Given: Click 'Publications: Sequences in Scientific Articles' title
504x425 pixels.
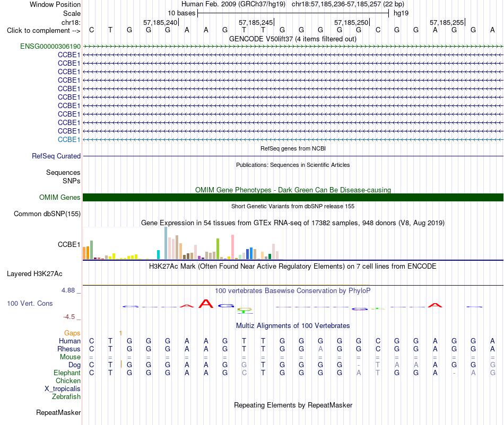Looking at the screenshot, I should pos(293,165).
